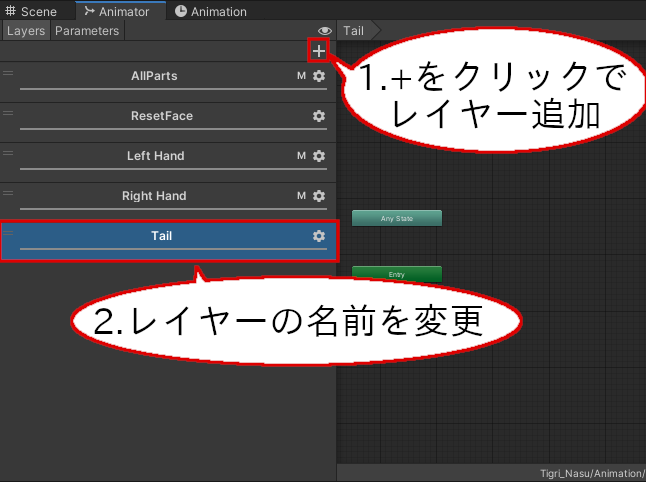This screenshot has height=482, width=646.
Task: Add a new layer with plus icon
Action: [318, 51]
